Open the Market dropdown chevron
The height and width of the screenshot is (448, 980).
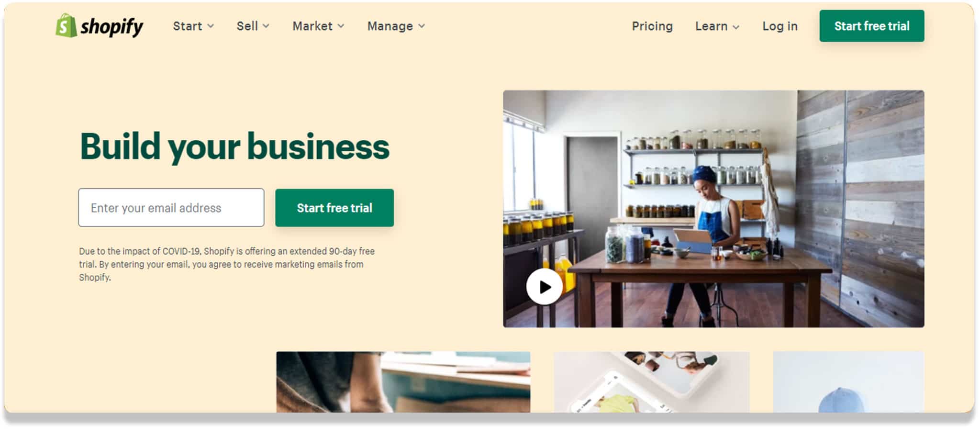(x=341, y=26)
